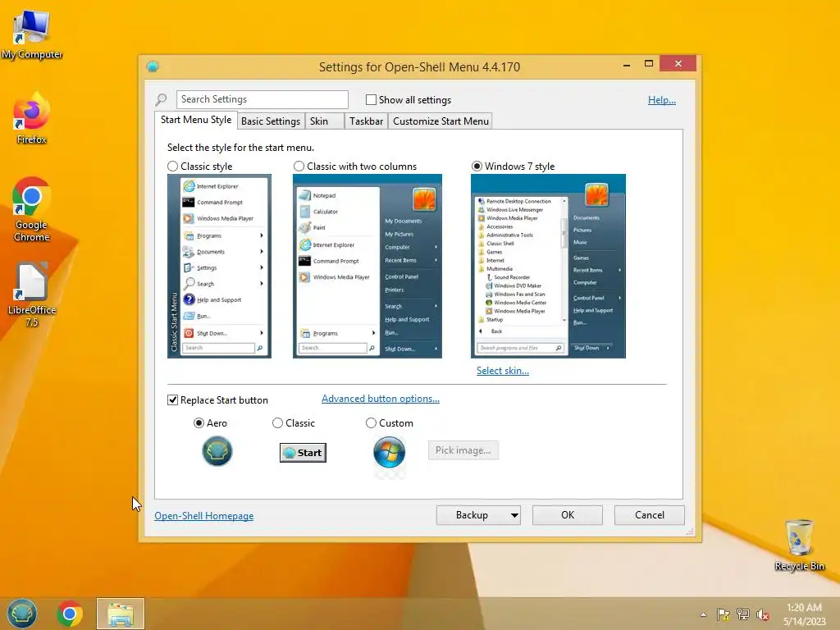Click the Cancel button
Image resolution: width=840 pixels, height=630 pixels.
[x=650, y=515]
